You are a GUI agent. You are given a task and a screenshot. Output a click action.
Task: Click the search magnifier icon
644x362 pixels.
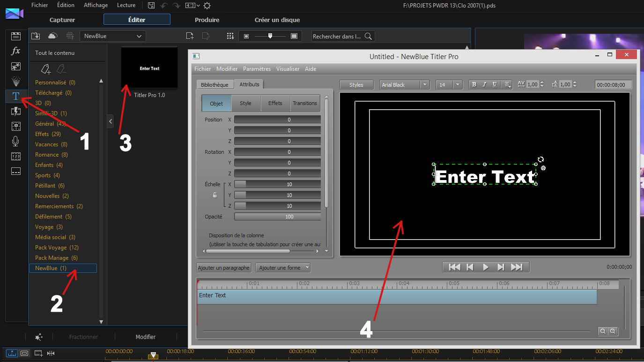point(368,36)
